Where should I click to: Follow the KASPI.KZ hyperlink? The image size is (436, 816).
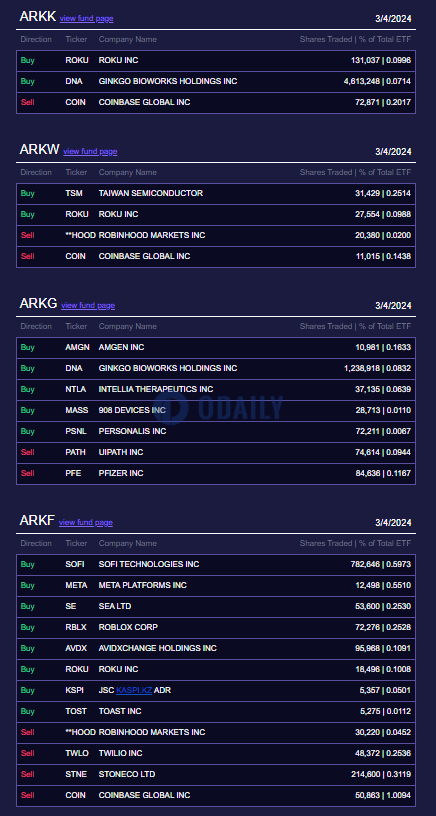134,691
